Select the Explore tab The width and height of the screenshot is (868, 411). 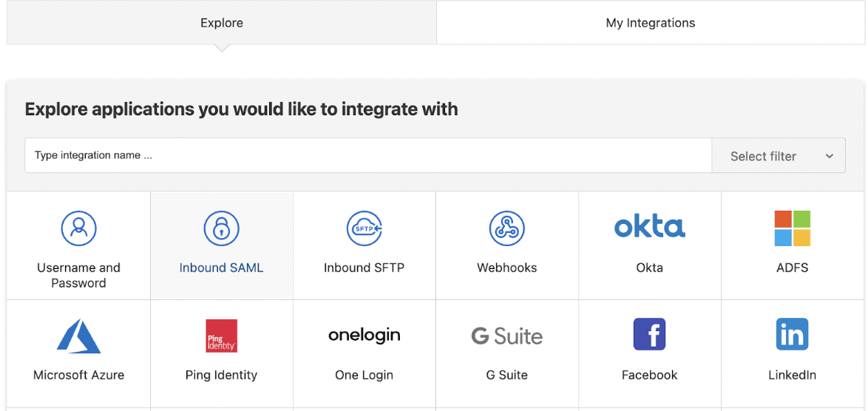click(x=222, y=23)
